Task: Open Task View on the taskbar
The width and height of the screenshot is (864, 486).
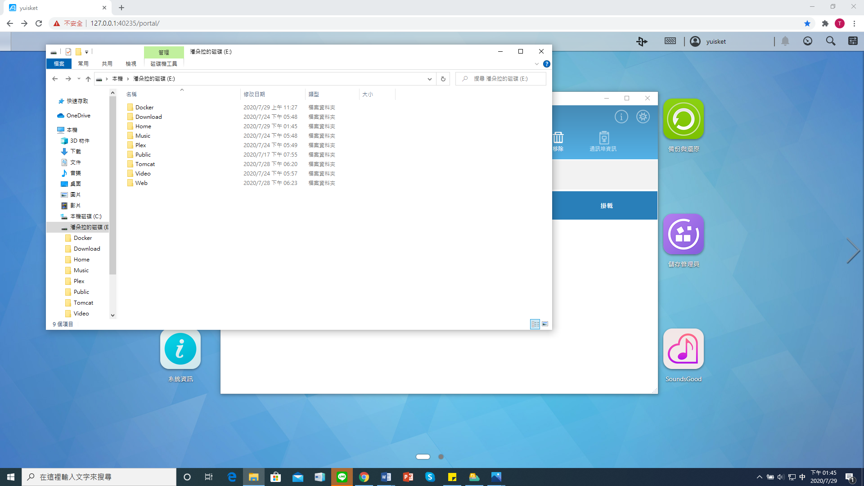Action: click(x=209, y=477)
